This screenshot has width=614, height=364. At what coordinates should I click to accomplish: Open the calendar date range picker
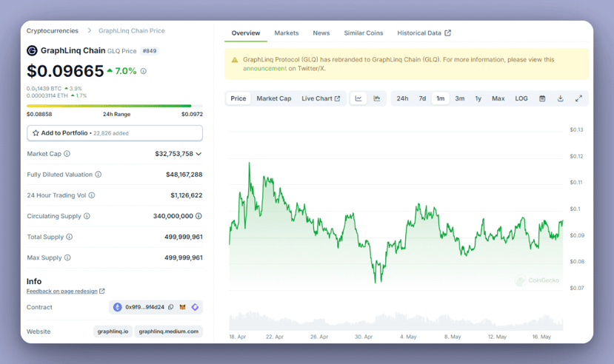coord(542,98)
